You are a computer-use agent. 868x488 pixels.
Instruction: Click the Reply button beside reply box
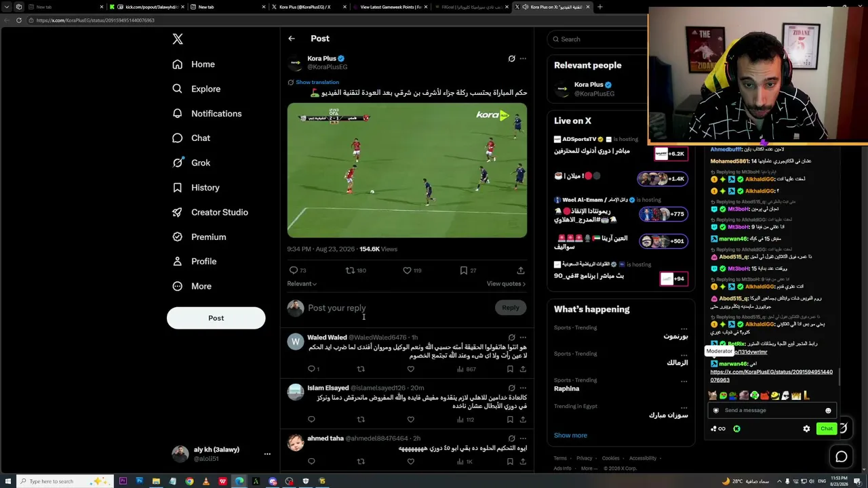(511, 308)
